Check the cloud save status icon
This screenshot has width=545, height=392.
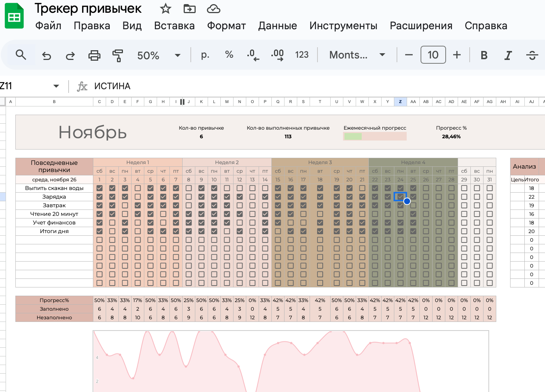click(x=213, y=9)
